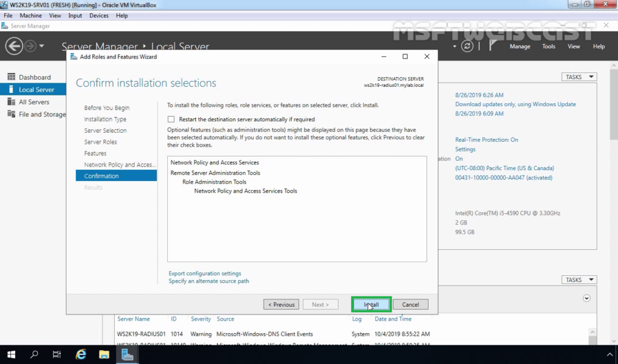Screen dimensions: 618x364
Task: Sort events by Severity column header
Action: coord(200,319)
